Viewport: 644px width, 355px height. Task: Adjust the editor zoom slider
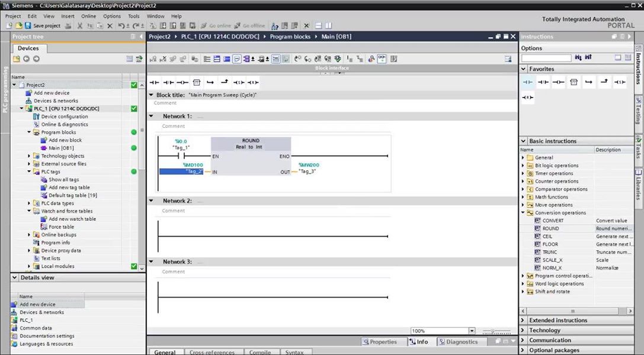(496, 331)
